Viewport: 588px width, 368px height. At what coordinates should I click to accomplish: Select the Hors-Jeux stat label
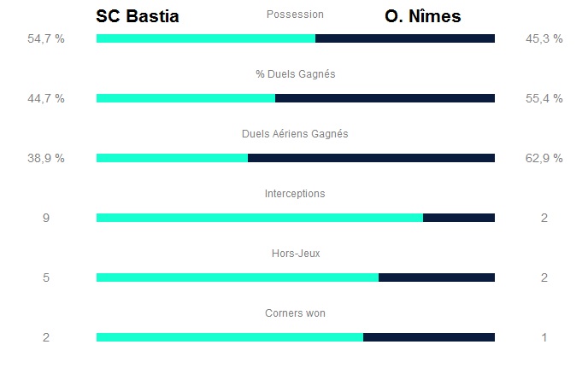point(295,254)
